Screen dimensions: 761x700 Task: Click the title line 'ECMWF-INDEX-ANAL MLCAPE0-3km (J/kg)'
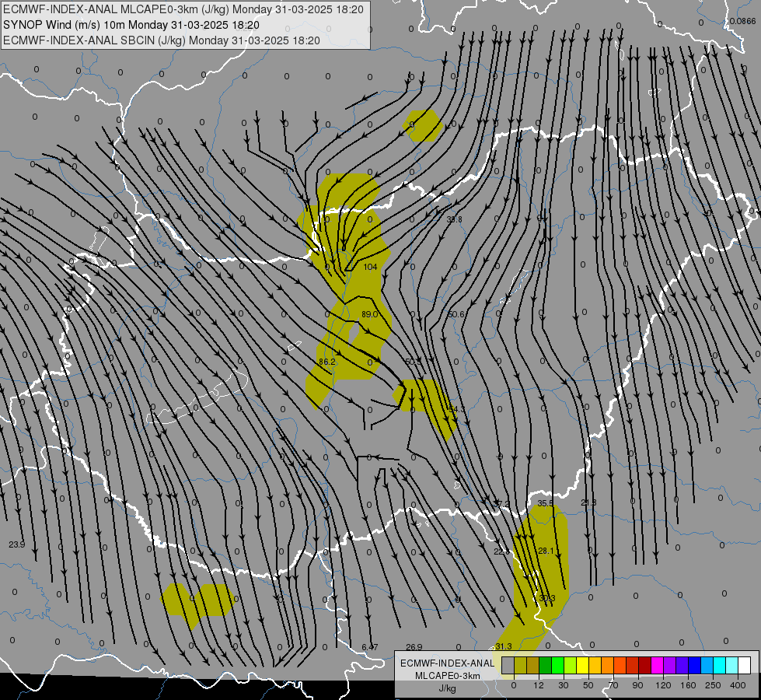[117, 9]
